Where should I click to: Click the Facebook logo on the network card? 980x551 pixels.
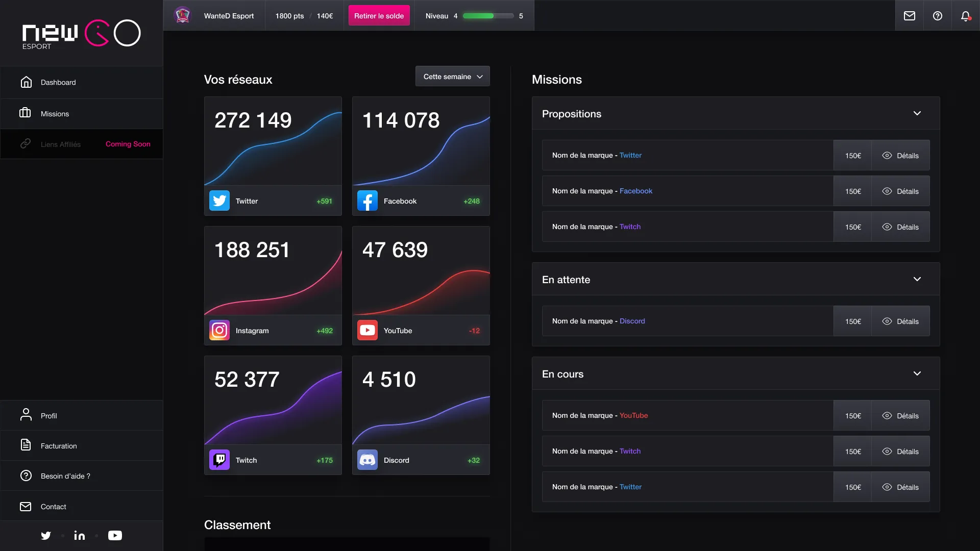pos(367,201)
